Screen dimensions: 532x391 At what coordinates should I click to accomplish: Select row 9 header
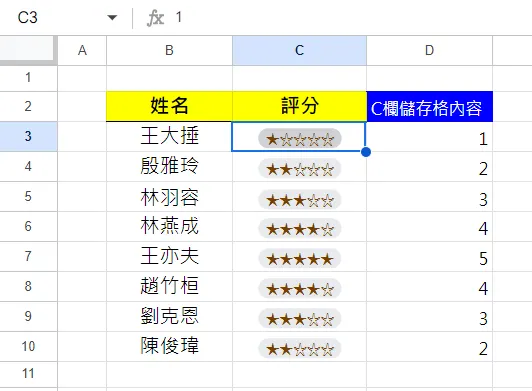point(28,316)
